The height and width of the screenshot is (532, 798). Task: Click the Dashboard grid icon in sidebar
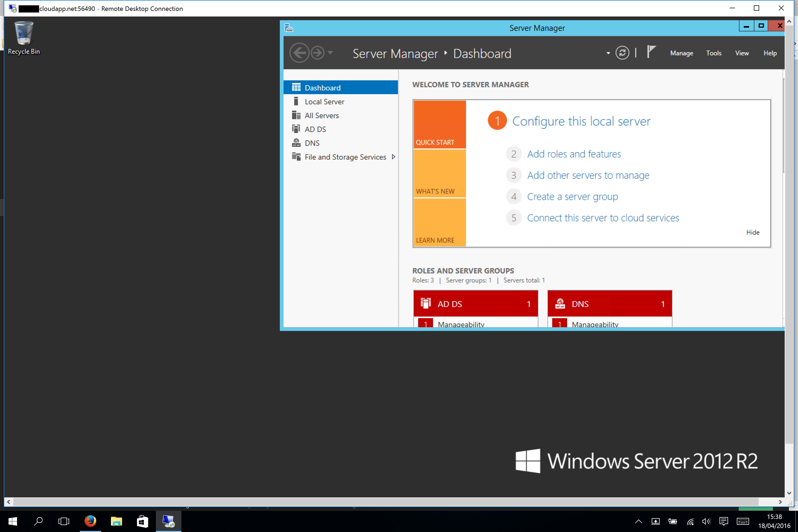click(296, 88)
